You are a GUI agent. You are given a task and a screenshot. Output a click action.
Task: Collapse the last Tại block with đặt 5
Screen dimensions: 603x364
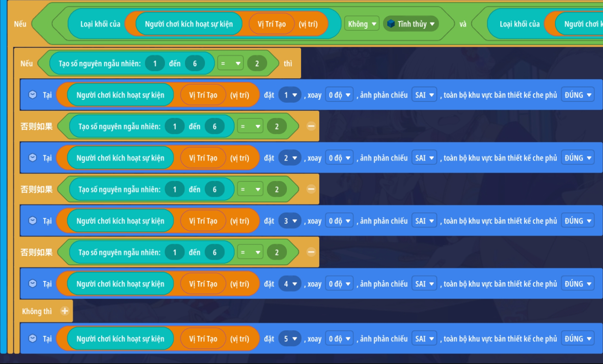33,338
